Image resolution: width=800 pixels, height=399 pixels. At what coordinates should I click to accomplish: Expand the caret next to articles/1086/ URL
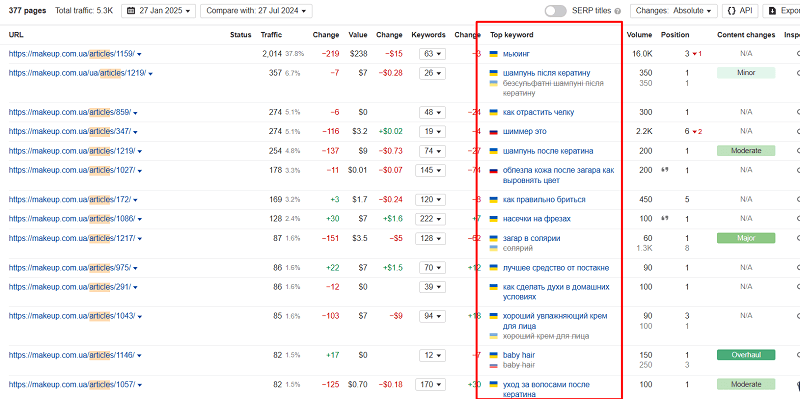coord(140,219)
